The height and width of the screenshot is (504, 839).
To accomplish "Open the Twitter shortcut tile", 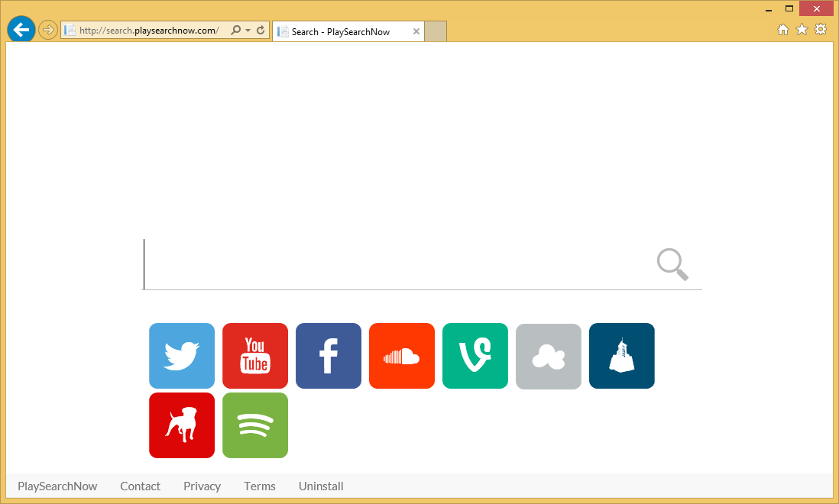I will 182,356.
